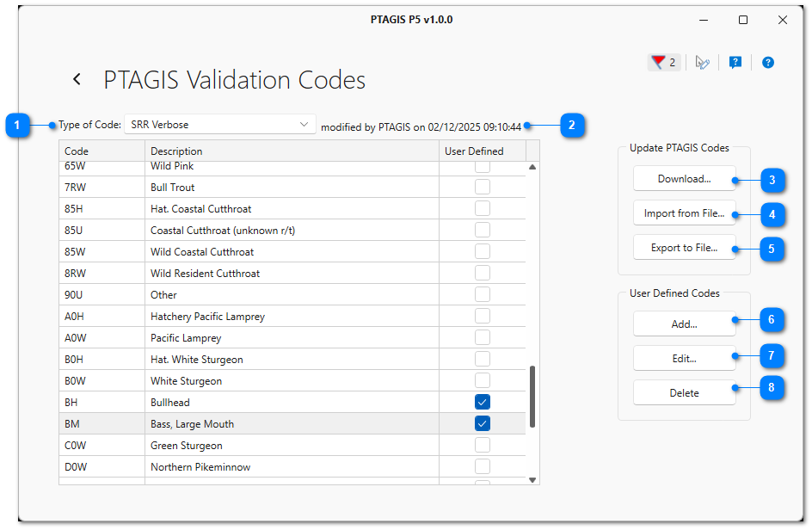Select the 'Hat. White Sturgeon' cell
The height and width of the screenshot is (530, 812).
pyautogui.click(x=292, y=359)
